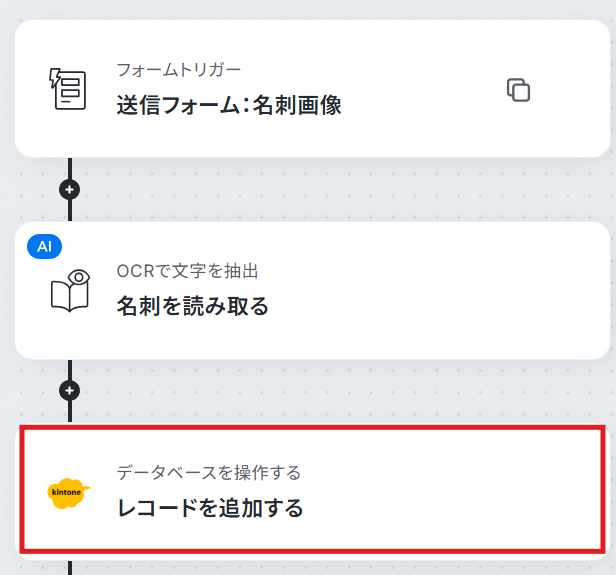Add step below the form trigger card

coord(70,190)
